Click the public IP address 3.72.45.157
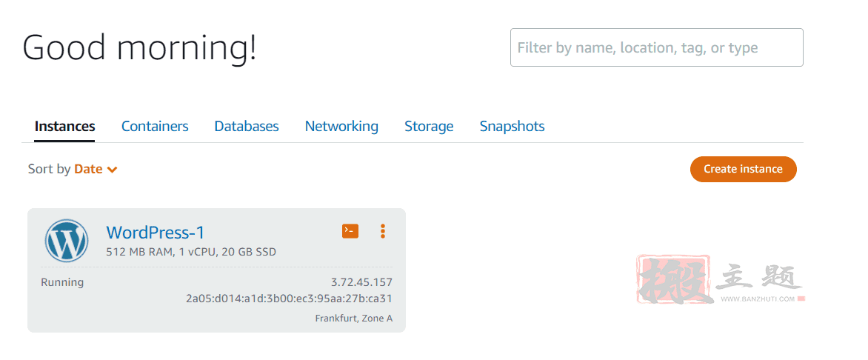 tap(361, 282)
